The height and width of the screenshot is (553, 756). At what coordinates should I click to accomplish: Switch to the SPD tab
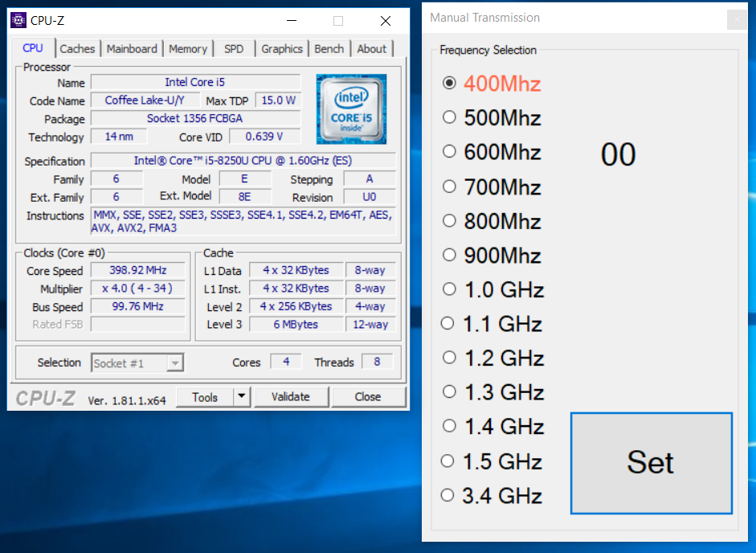click(x=234, y=49)
